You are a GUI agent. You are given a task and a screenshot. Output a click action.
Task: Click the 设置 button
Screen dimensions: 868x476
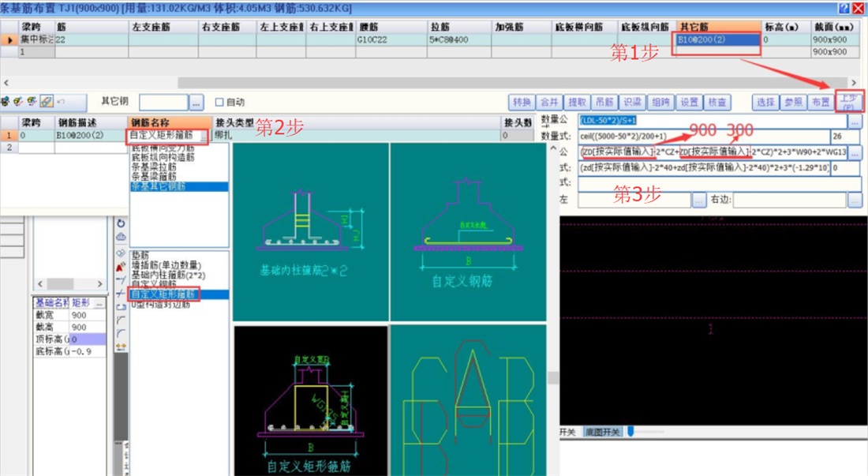pos(689,103)
